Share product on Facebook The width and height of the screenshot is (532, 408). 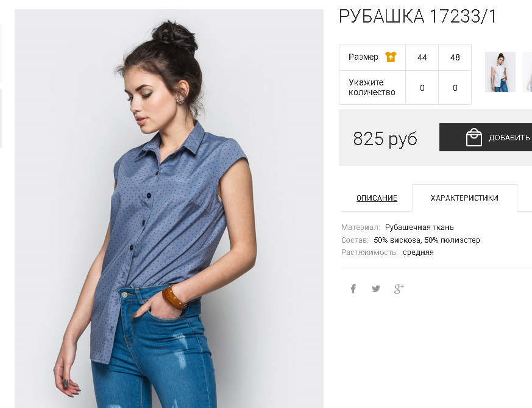click(353, 289)
